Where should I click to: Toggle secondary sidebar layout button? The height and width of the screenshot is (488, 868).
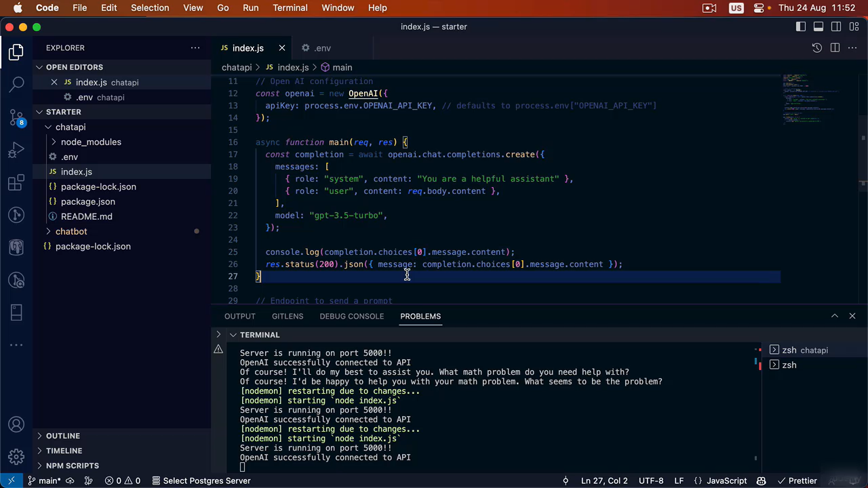click(x=836, y=26)
